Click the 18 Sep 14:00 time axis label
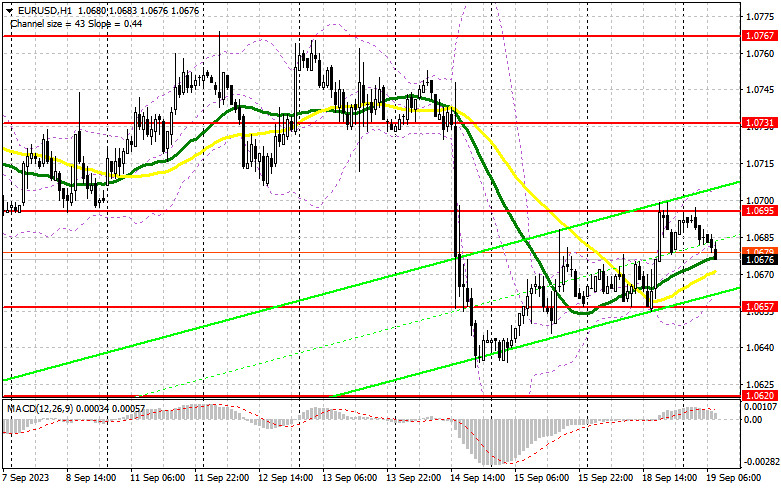781x489 pixels. 670,478
